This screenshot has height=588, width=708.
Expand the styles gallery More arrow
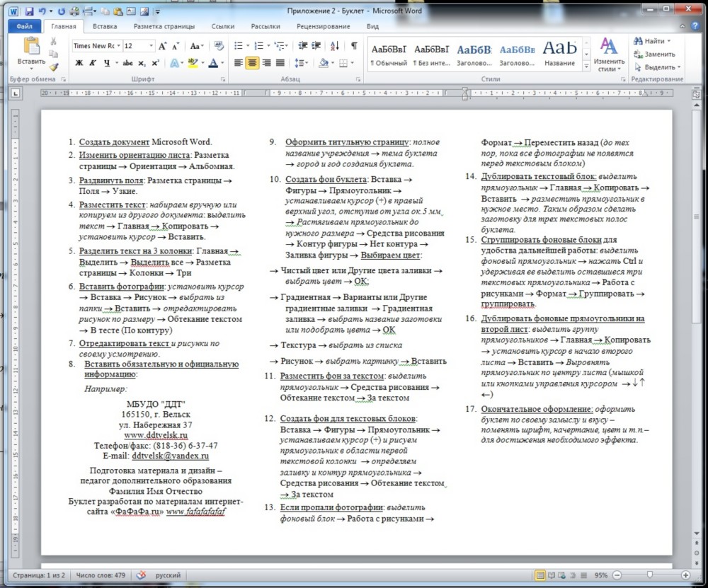click(x=585, y=64)
